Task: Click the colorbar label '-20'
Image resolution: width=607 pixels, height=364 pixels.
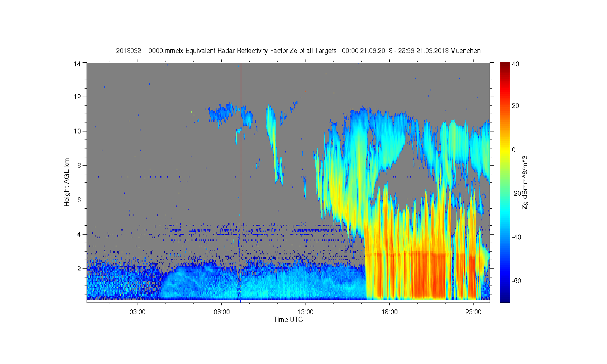Action: point(516,193)
